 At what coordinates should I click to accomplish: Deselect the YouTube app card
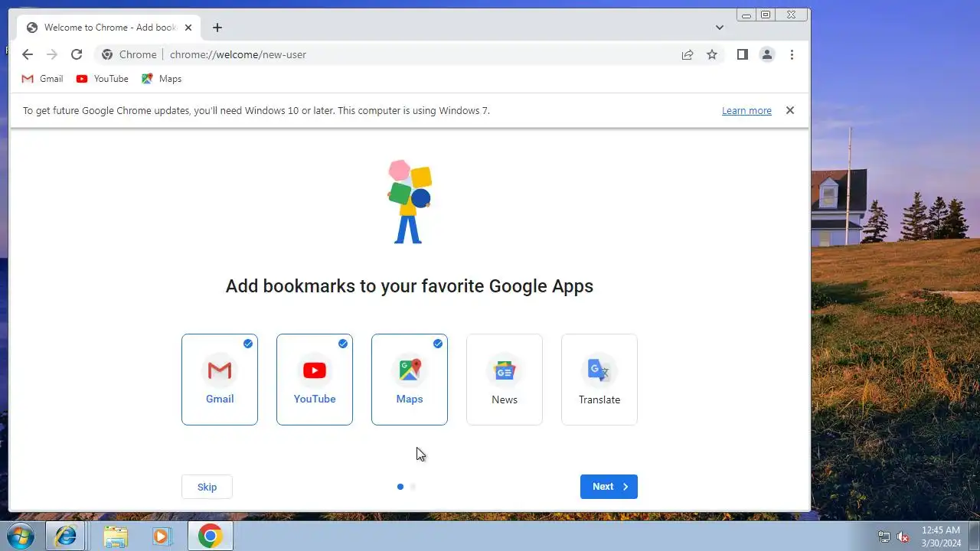[x=315, y=380]
